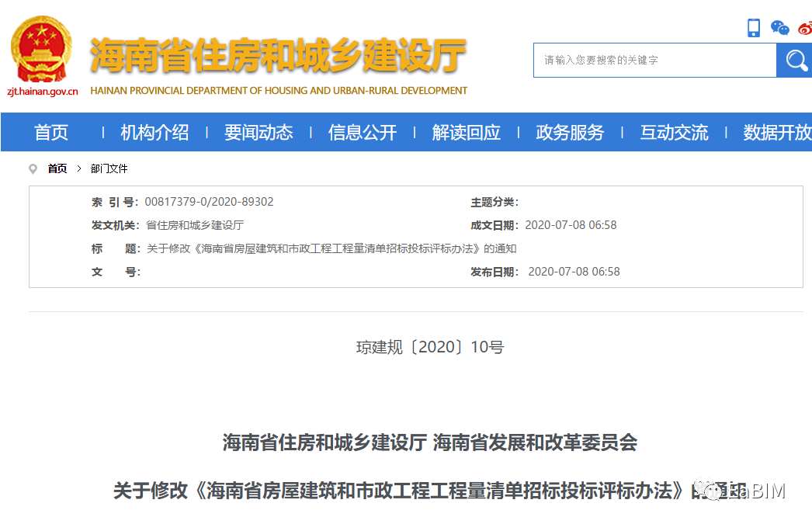
Task: Click the 海南省住房和城乡建设厅 site title
Action: coord(278,56)
